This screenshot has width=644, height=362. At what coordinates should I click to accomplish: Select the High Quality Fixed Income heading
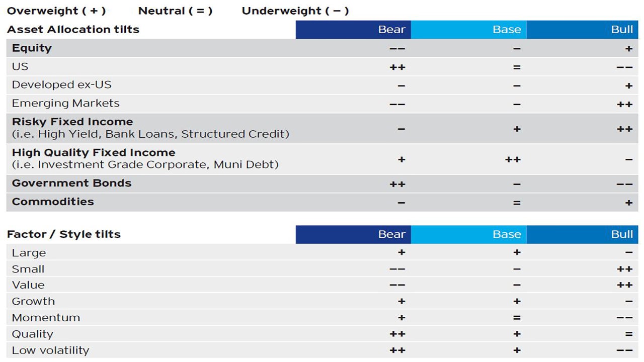click(x=94, y=152)
